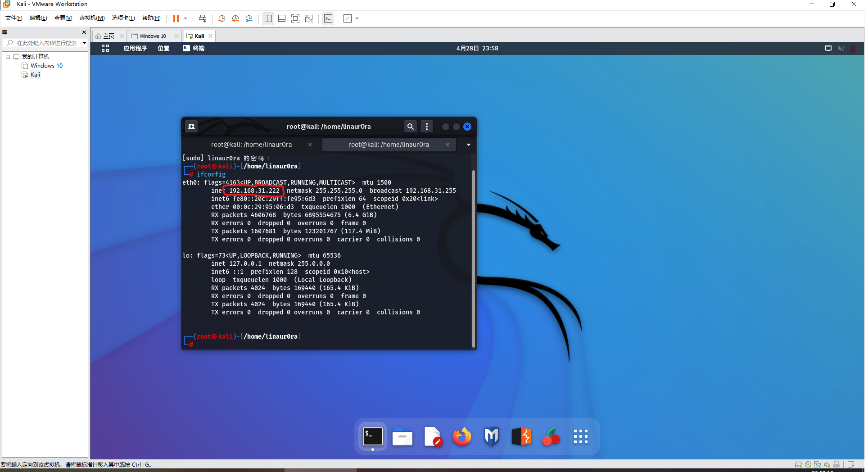The width and height of the screenshot is (868, 472).
Task: Open the terminal tab list dropdown arrow
Action: [x=468, y=145]
